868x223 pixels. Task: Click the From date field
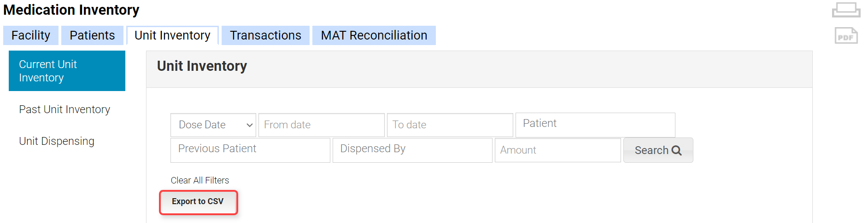point(321,125)
